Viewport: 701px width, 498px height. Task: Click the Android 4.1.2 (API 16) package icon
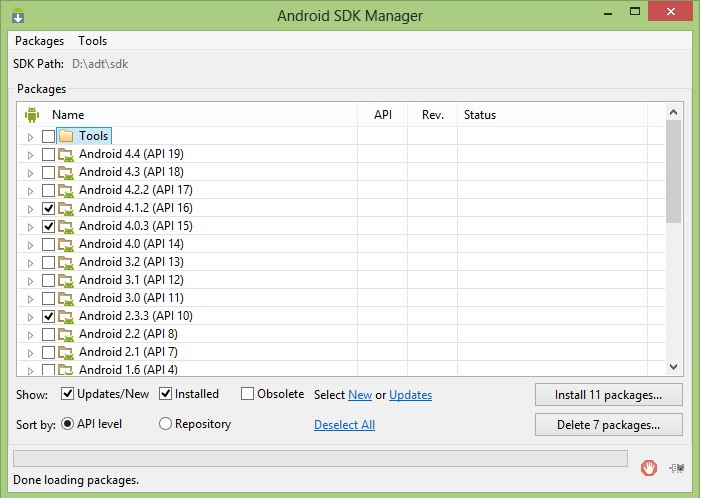(x=66, y=209)
